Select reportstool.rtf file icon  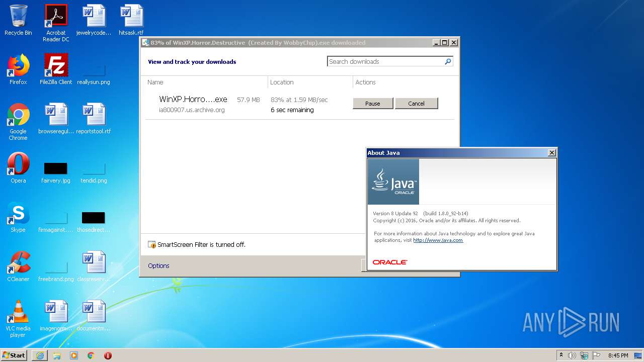click(94, 119)
